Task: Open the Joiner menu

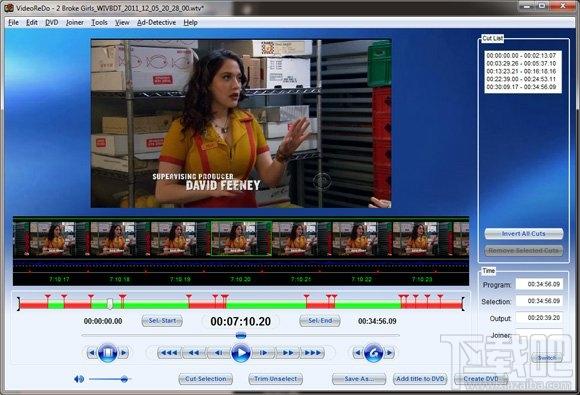Action: tap(75, 23)
